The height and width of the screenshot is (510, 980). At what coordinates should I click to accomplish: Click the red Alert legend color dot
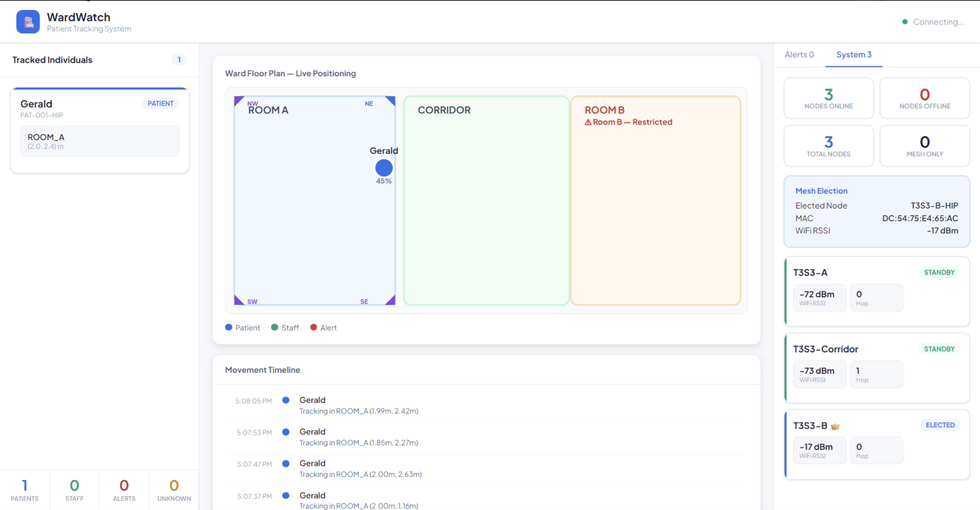coord(313,327)
